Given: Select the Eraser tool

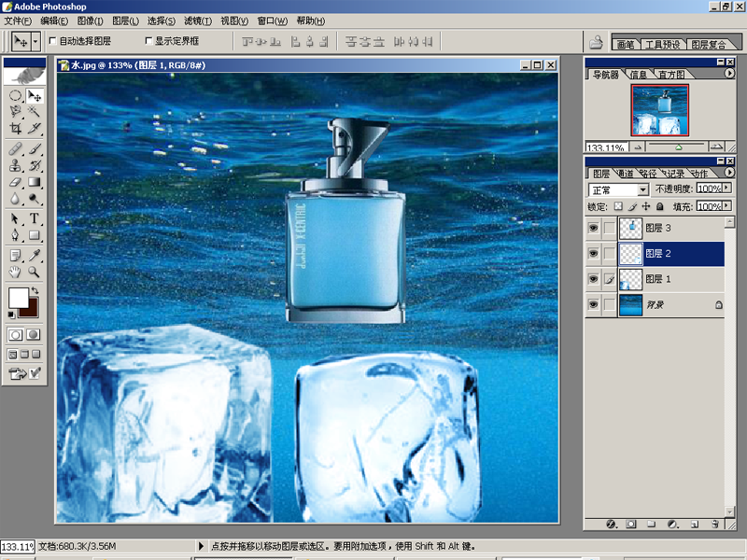Looking at the screenshot, I should click(x=15, y=182).
